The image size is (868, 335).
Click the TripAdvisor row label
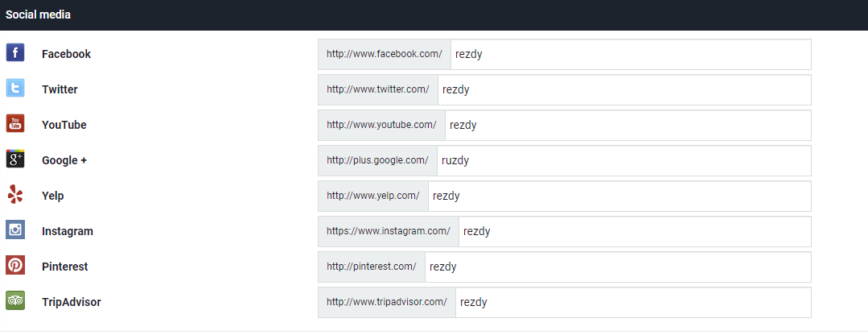(72, 302)
